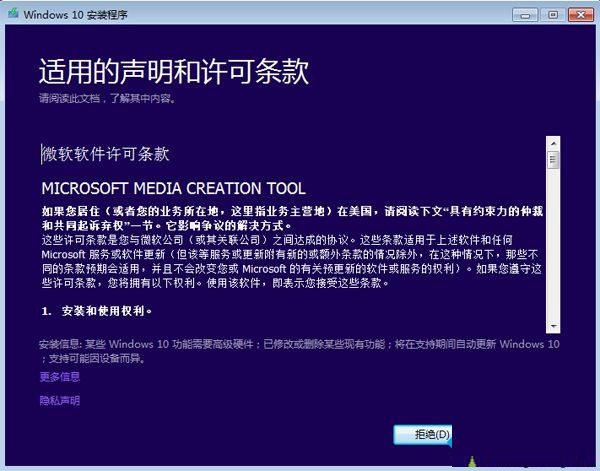Click the license text scrollbar thumb
Screen dimensions: 600x471
pyautogui.click(x=552, y=159)
